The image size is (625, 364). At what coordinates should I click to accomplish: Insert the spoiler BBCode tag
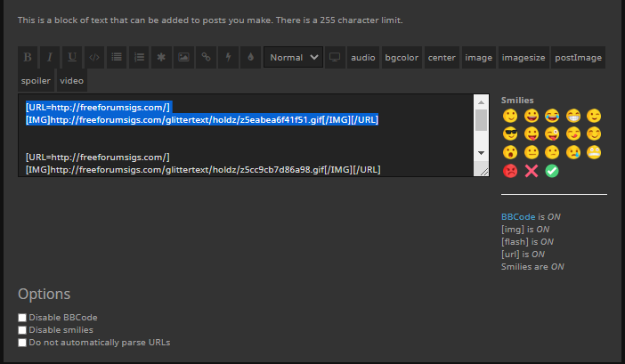point(36,80)
